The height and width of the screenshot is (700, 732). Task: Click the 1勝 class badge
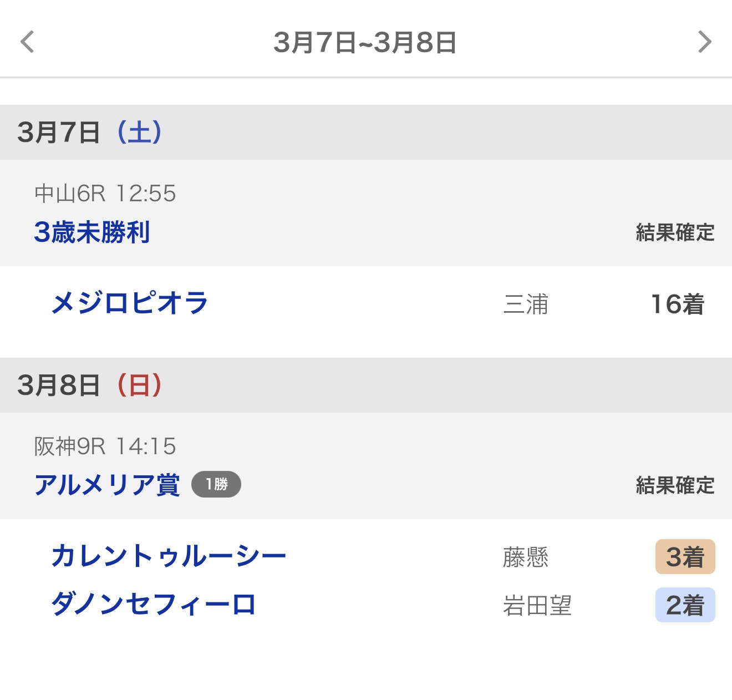click(x=216, y=485)
